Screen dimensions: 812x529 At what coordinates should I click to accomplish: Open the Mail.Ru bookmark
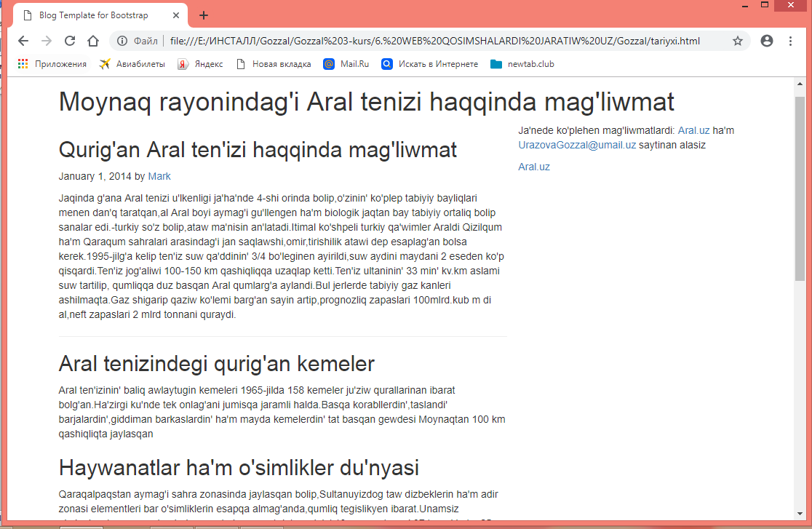pos(346,64)
